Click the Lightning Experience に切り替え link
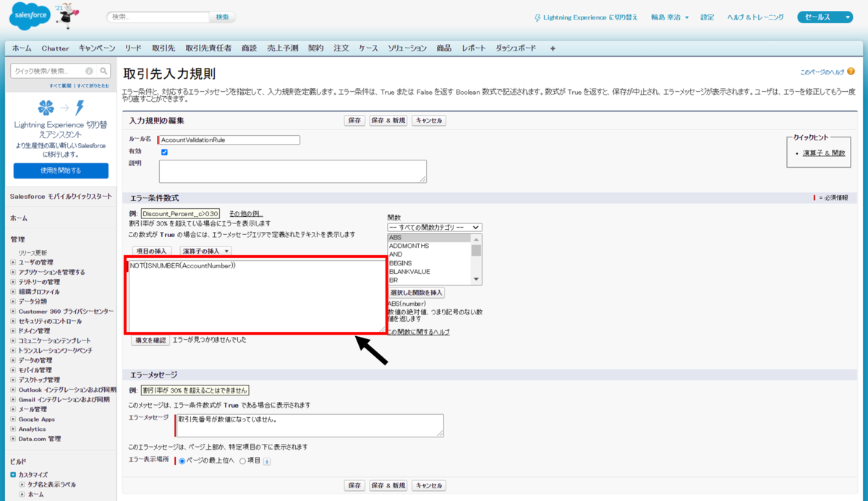Image resolution: width=868 pixels, height=501 pixels. pyautogui.click(x=590, y=17)
